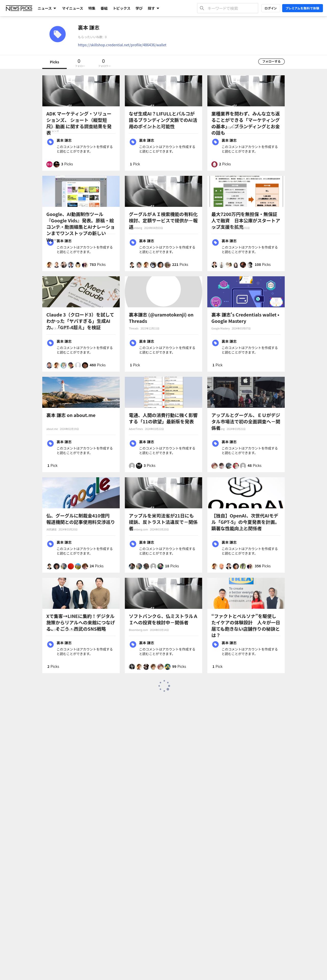The image size is (327, 980).
Task: Open the トピックス menu item
Action: click(121, 8)
